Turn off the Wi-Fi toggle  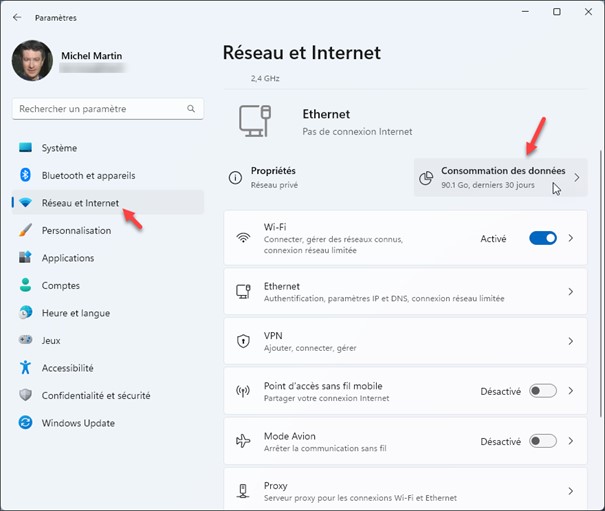coord(542,238)
